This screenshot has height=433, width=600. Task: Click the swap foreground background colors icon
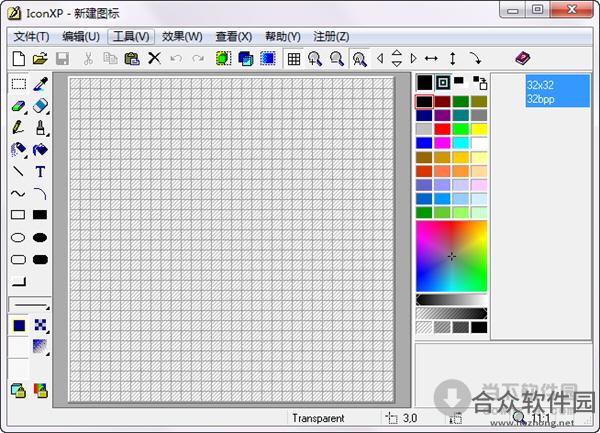click(480, 83)
